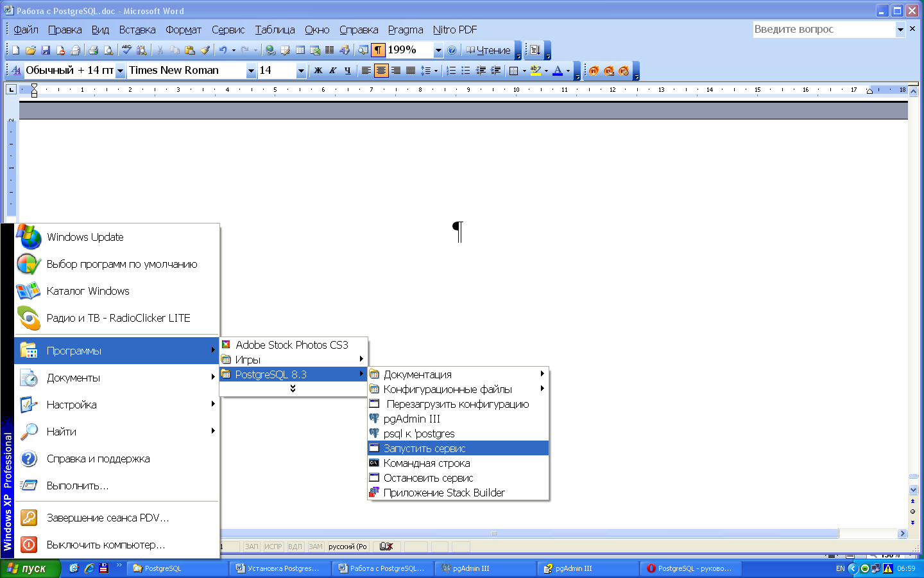Open the Nitro PDF menu
Image resolution: width=924 pixels, height=578 pixels.
click(x=455, y=30)
